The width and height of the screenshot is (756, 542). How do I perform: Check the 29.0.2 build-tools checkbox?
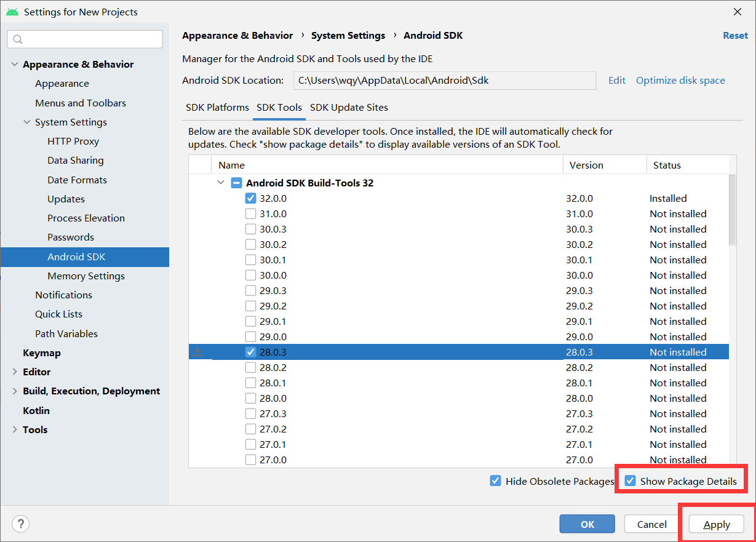click(x=250, y=306)
